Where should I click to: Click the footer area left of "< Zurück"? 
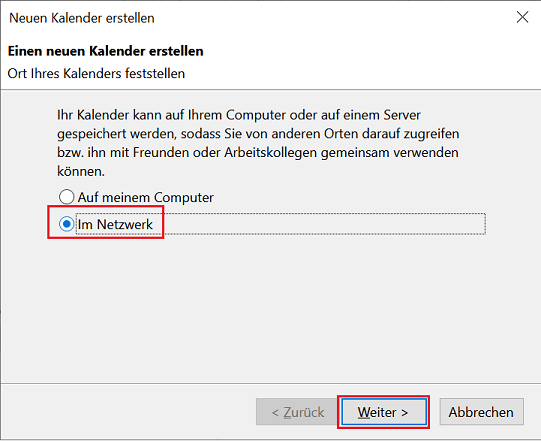[128, 412]
